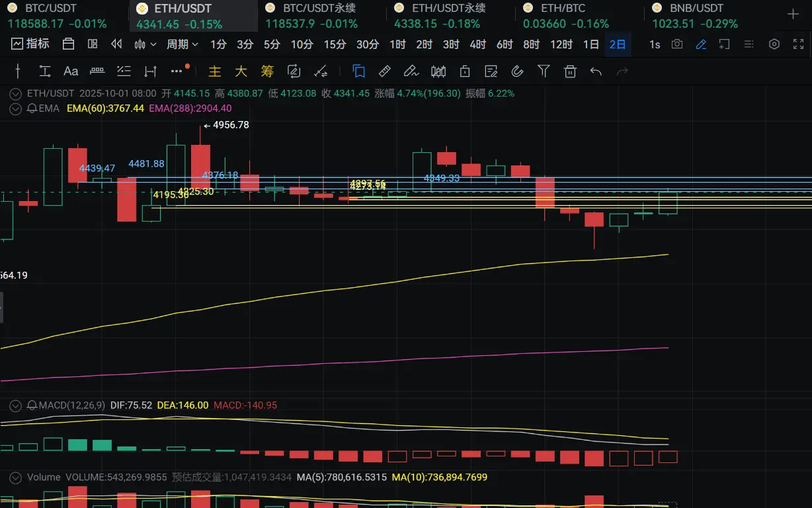Switch to 8时 interval
Image resolution: width=812 pixels, height=508 pixels.
[531, 44]
